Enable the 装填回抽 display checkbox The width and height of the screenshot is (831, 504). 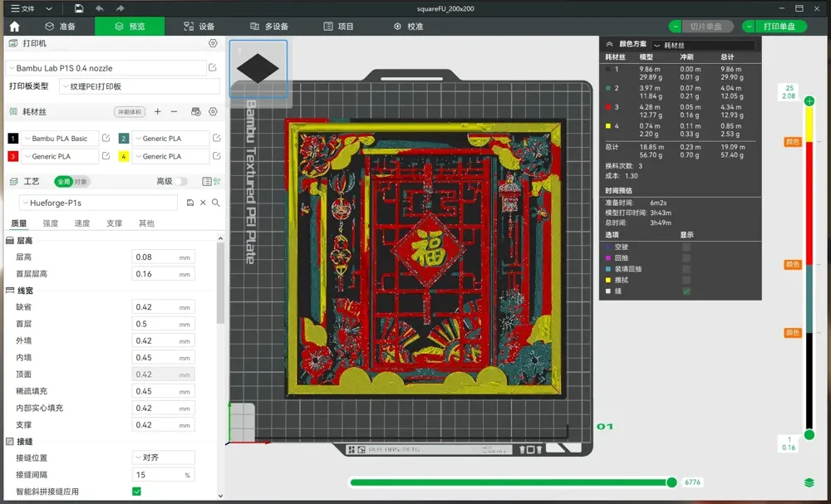pos(686,269)
